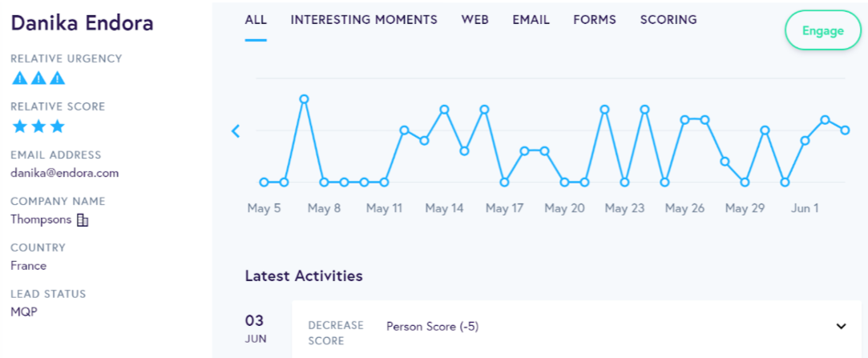The width and height of the screenshot is (868, 358).
Task: Open the Thompsons company name
Action: (x=41, y=219)
